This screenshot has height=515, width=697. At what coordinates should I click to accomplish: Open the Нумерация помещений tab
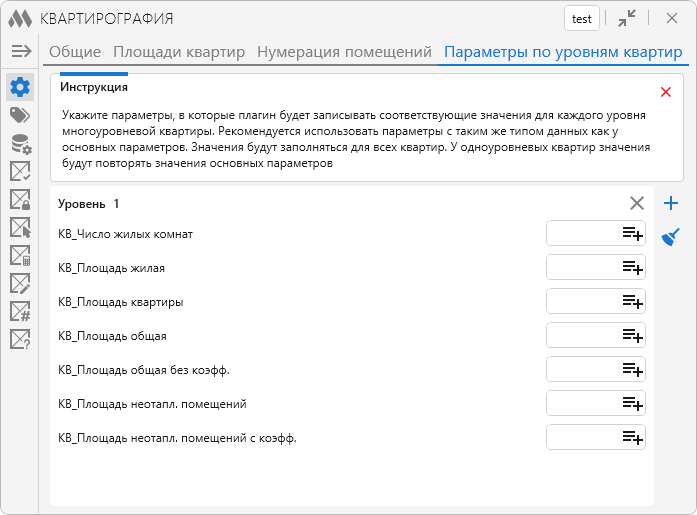tap(344, 52)
